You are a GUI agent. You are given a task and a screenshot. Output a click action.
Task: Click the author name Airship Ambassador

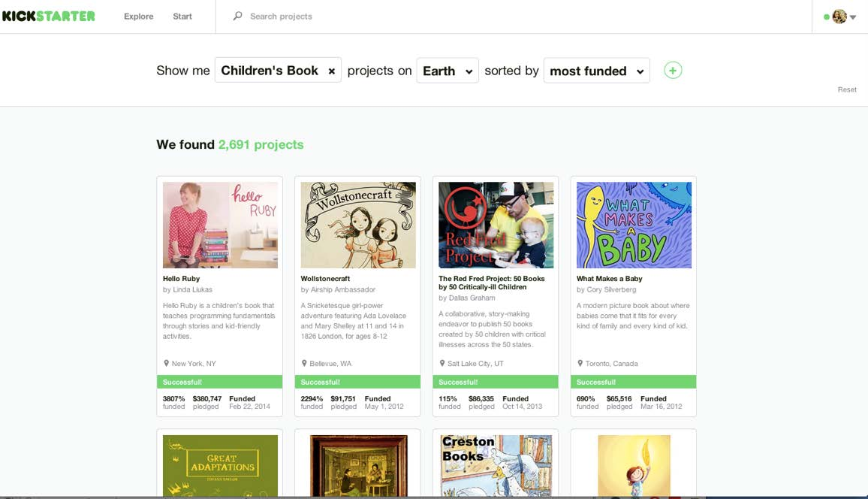[342, 289]
